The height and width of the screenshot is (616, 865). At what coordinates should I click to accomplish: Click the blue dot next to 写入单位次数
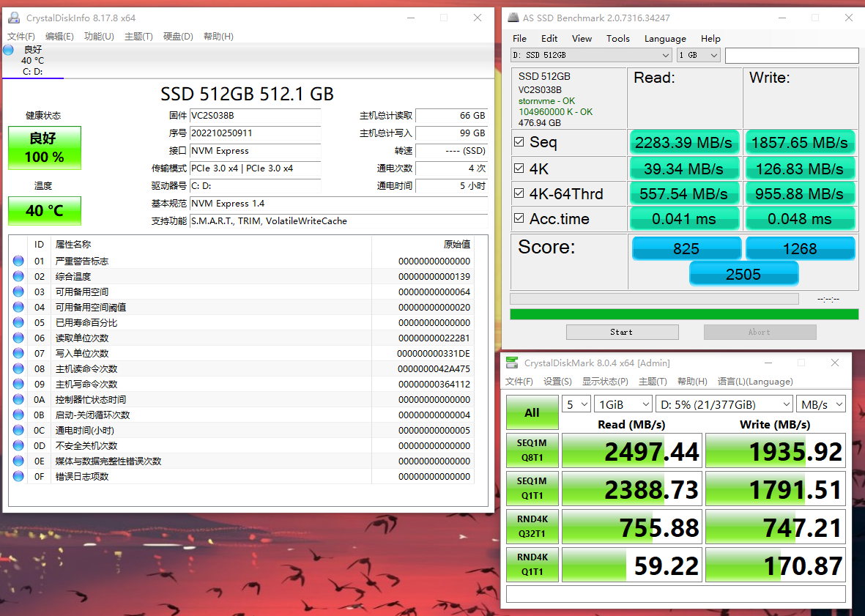pyautogui.click(x=18, y=353)
